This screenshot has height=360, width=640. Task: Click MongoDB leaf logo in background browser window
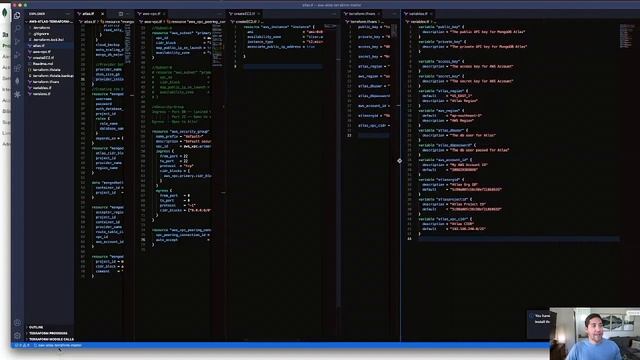point(4,13)
